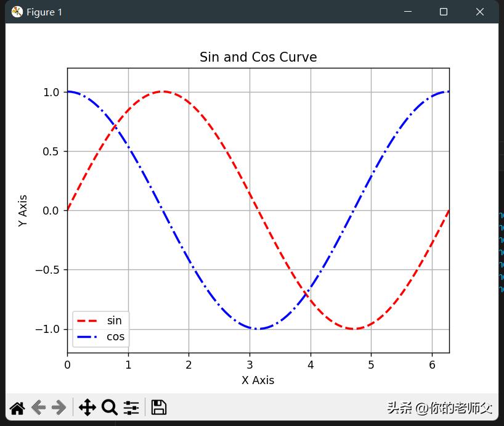Minimize the Figure 1 window
This screenshot has height=426, width=504.
(x=408, y=12)
